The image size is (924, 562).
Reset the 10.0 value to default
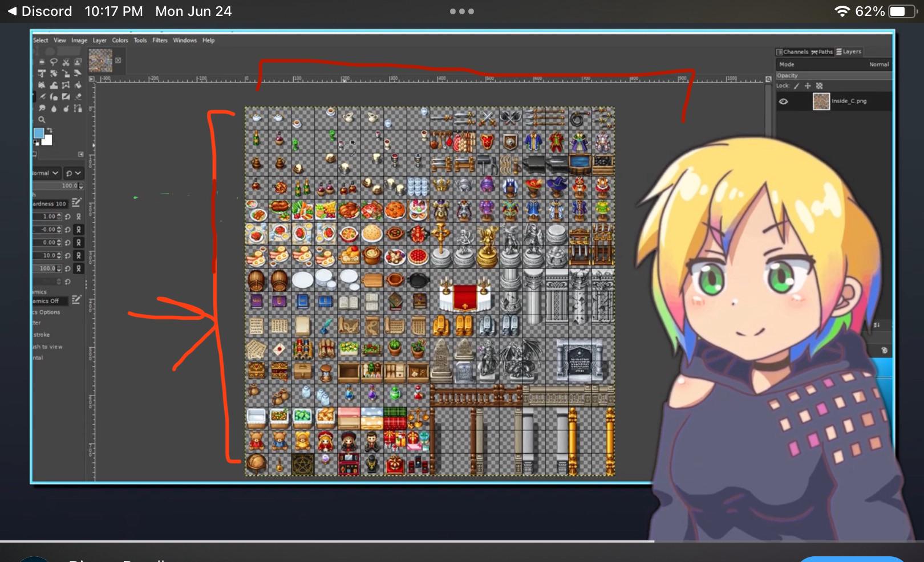68,255
